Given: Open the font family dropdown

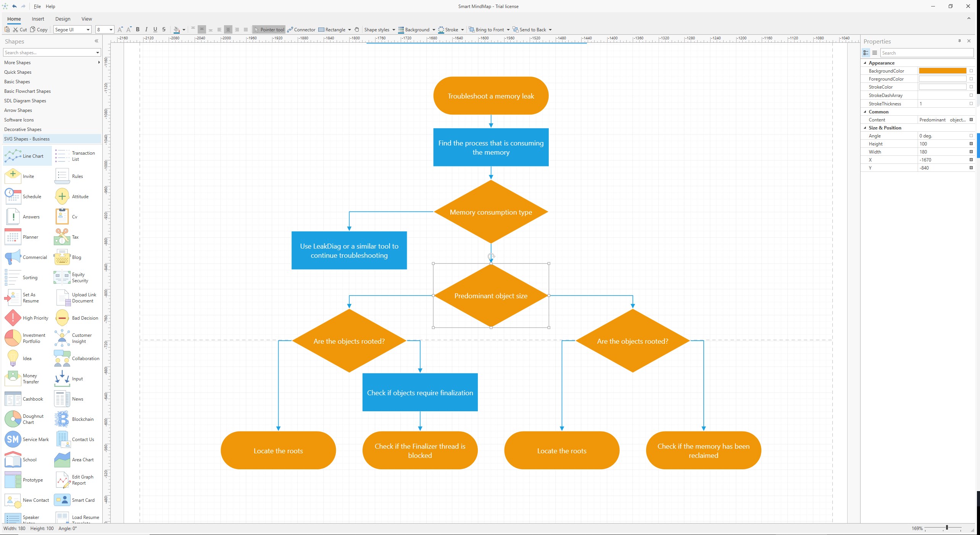Looking at the screenshot, I should point(87,30).
